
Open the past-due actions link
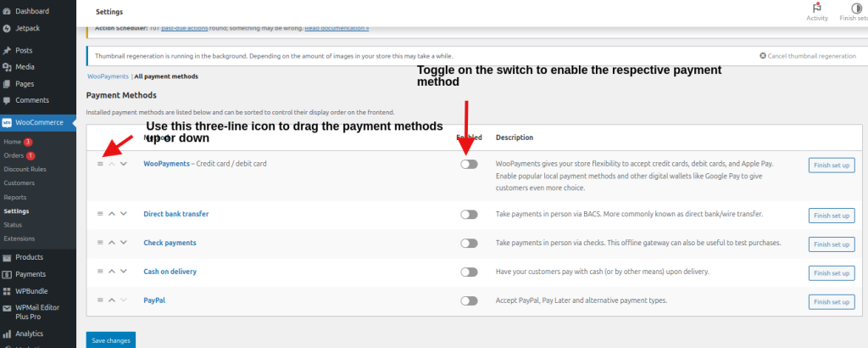tap(184, 28)
